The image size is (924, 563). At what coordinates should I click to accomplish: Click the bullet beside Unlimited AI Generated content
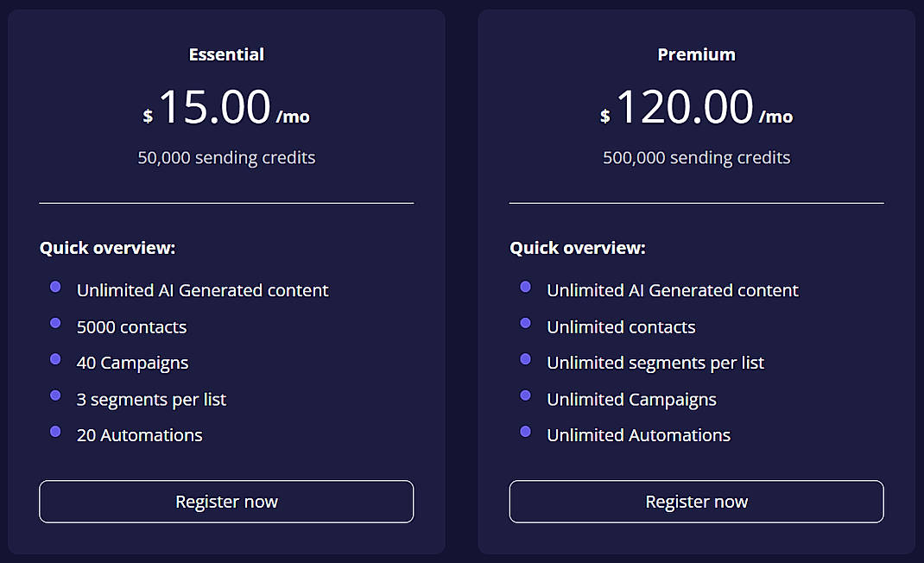55,286
